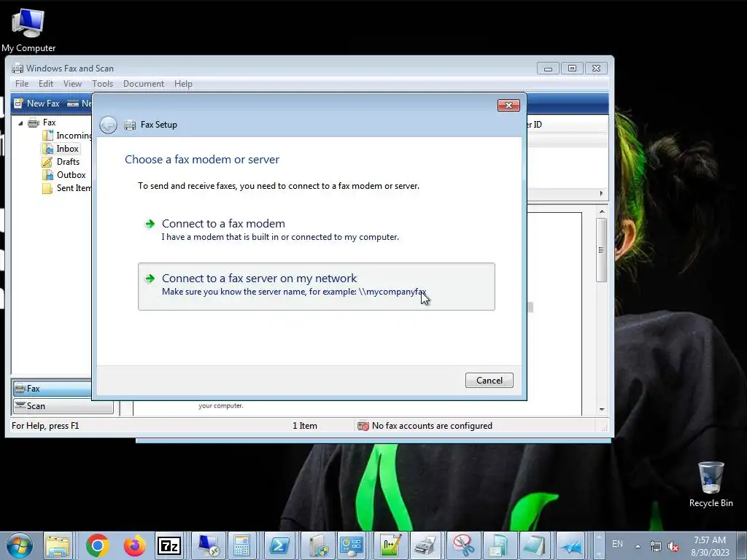Click EN language indicator in tray
The image size is (747, 560).
tap(617, 544)
